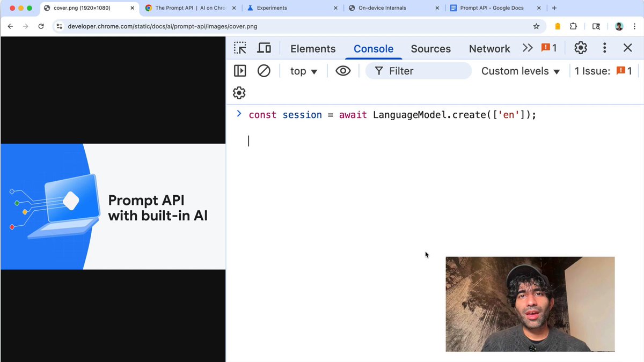Viewport: 644px width, 362px height.
Task: Close the DevTools panel
Action: (628, 48)
